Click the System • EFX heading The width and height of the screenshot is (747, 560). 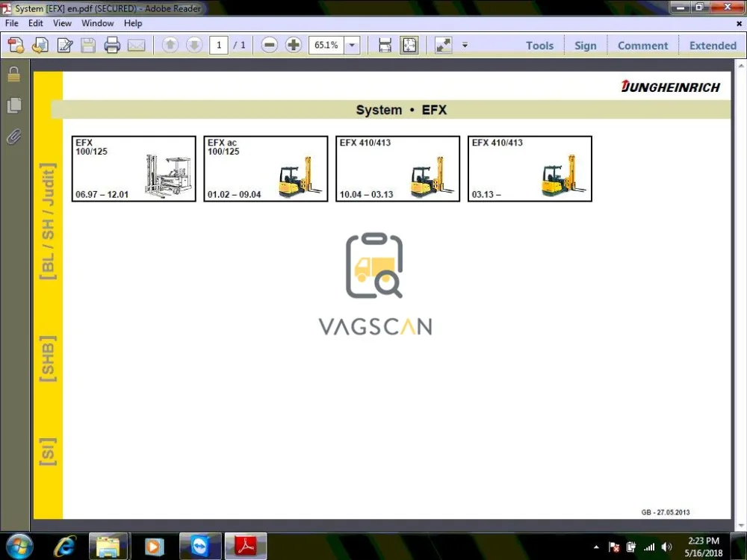coord(401,110)
